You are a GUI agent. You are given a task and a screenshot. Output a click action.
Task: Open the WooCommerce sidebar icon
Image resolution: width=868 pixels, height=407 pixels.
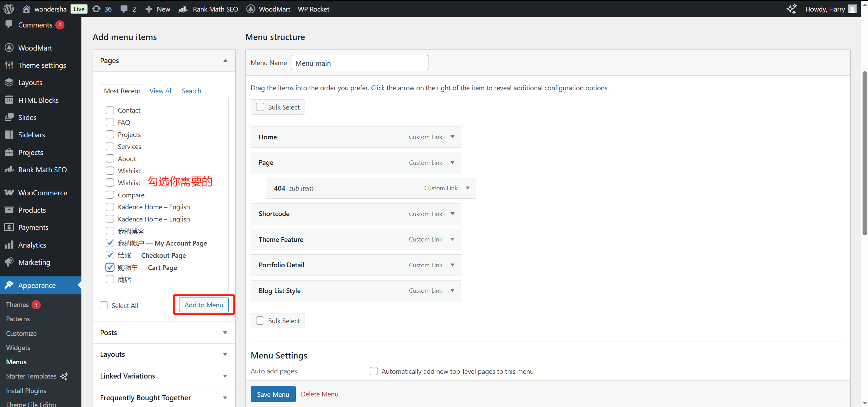[x=9, y=193]
